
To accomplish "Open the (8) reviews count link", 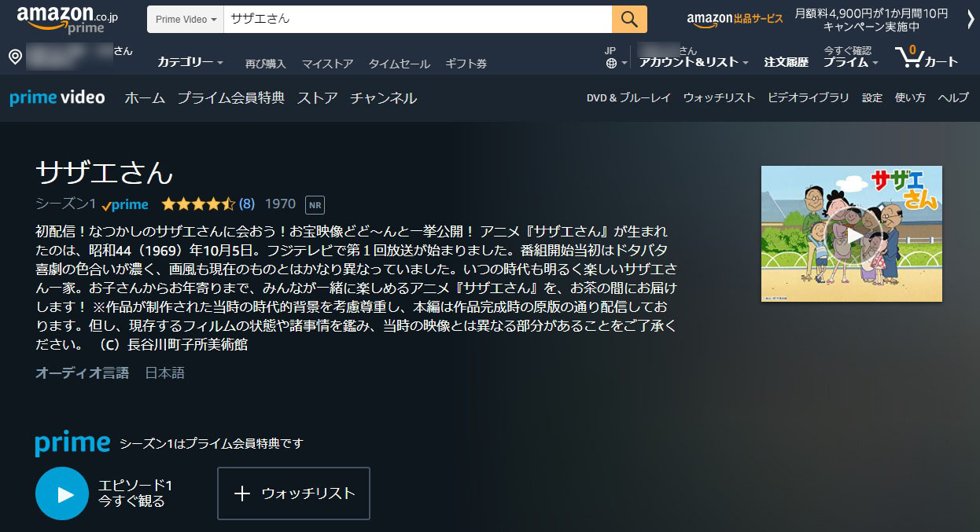I will click(247, 204).
